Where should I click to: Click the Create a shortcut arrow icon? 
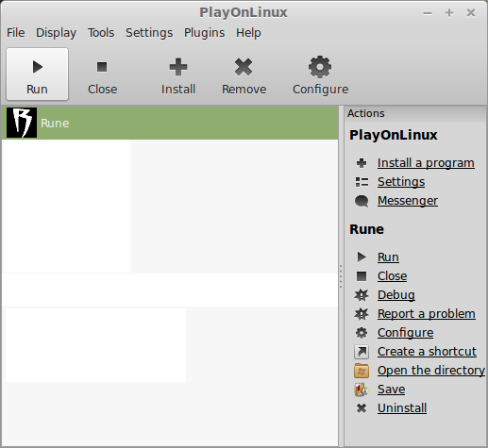(362, 352)
